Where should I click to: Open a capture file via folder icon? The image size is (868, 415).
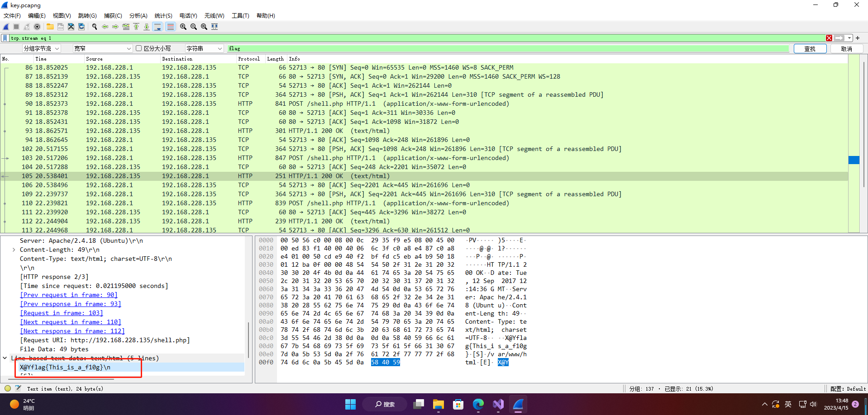point(50,27)
